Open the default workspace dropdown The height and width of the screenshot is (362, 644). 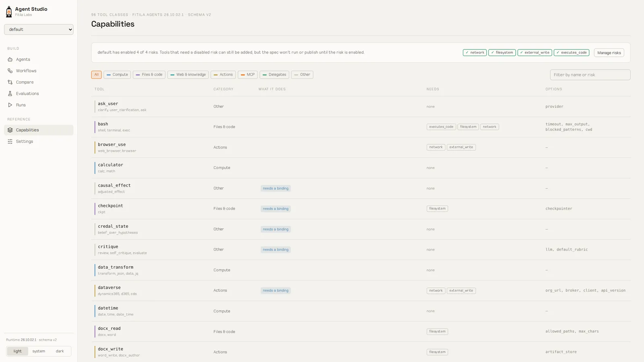point(39,29)
